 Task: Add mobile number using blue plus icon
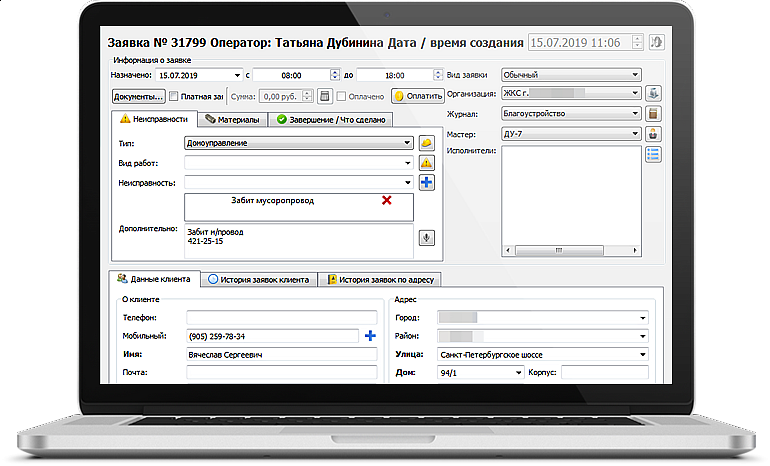point(370,336)
